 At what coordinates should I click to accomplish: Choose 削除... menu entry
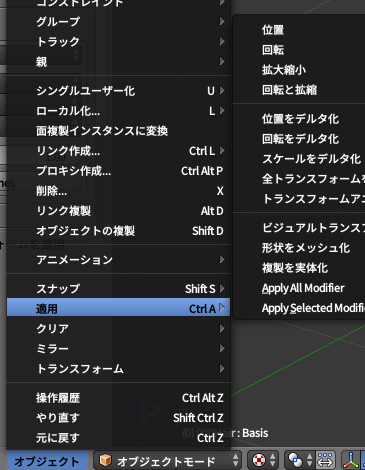[x=118, y=191]
